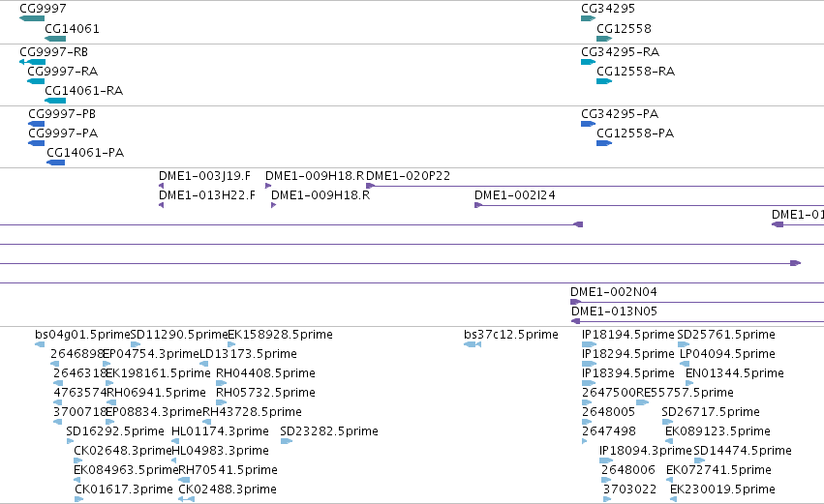This screenshot has height=504, width=824.
Task: Open EST SD16292.5prime
Action: (x=115, y=431)
